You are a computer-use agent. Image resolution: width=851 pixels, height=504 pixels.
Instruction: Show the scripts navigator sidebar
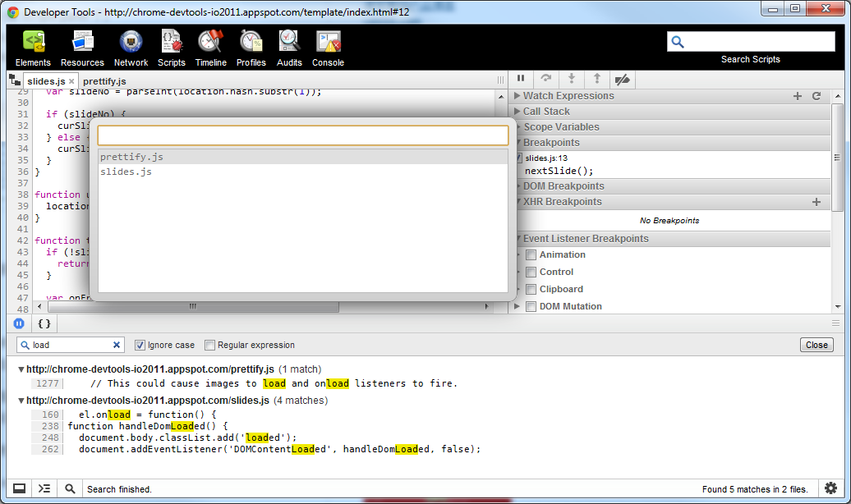[x=15, y=80]
